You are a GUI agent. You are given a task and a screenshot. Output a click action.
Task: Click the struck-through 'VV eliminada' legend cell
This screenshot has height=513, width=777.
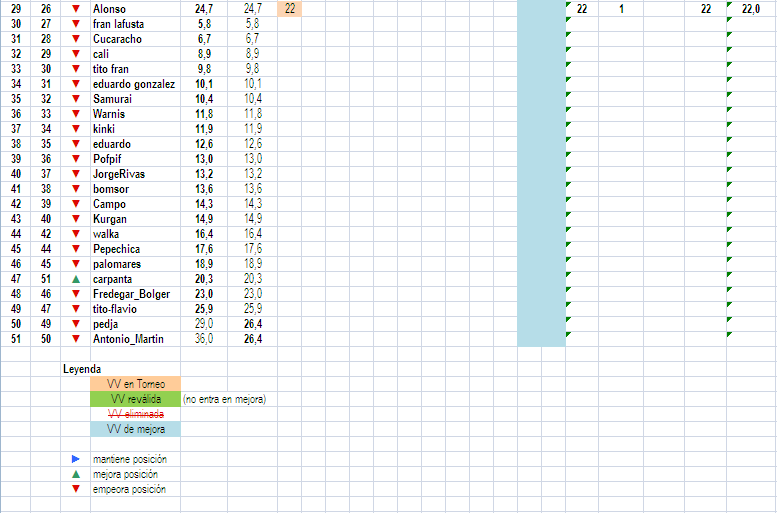click(135, 414)
